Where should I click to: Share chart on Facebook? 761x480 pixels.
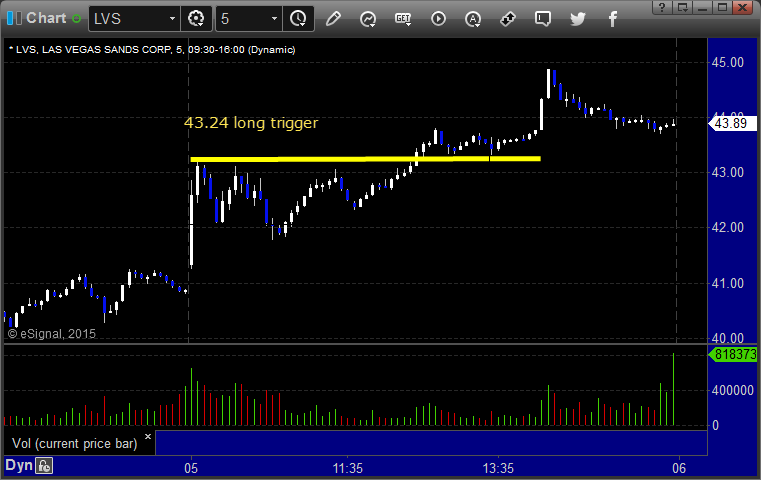coord(613,19)
